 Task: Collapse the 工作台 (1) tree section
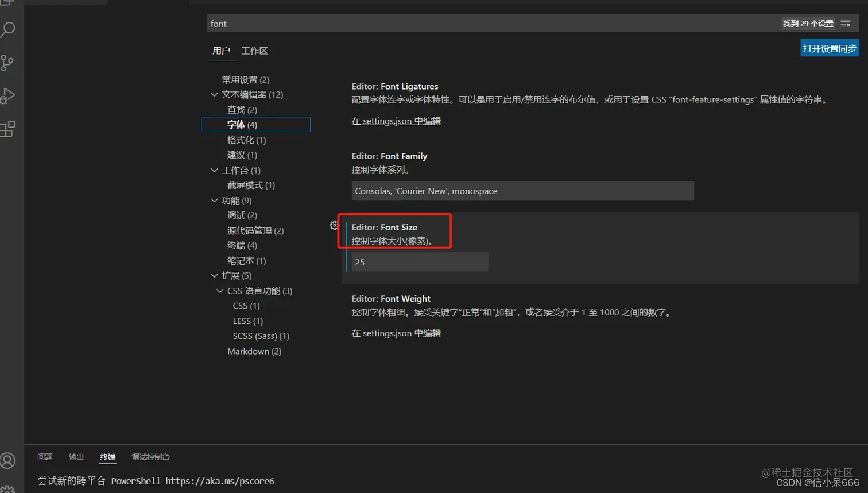[x=215, y=170]
